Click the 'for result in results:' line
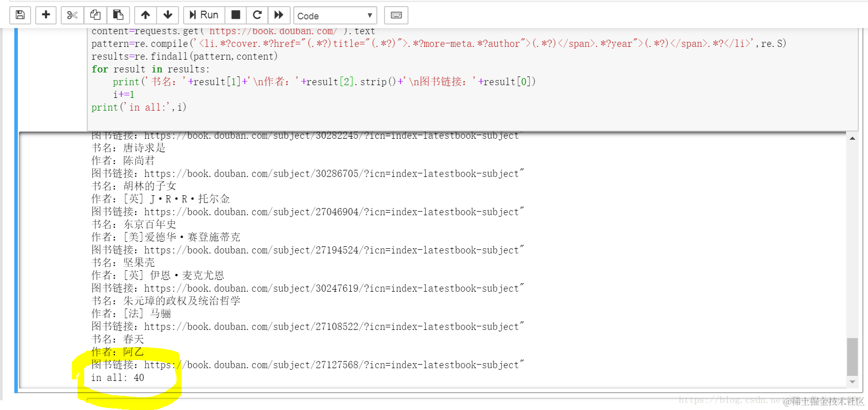This screenshot has height=410, width=868. click(x=150, y=69)
